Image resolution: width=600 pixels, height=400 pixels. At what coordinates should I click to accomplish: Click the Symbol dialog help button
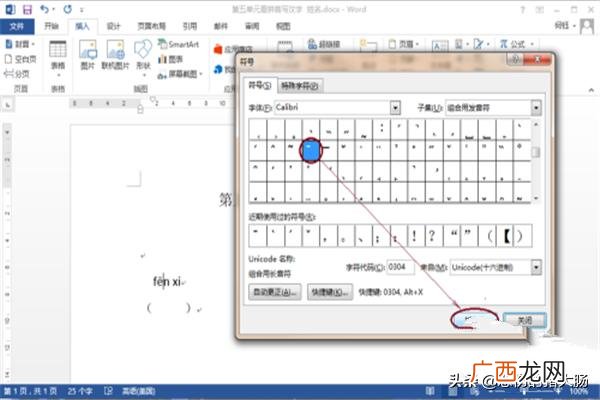pyautogui.click(x=515, y=60)
